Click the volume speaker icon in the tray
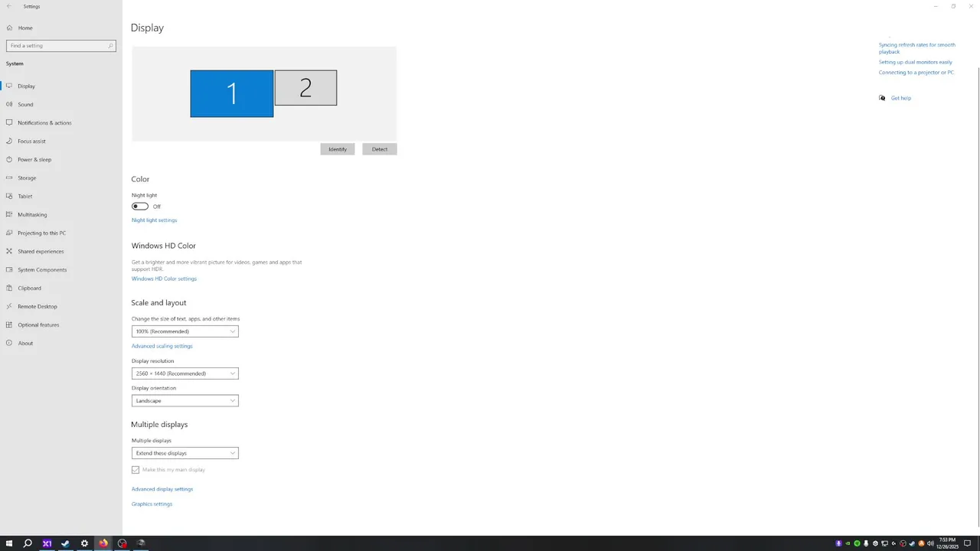Viewport: 980px width, 551px height. pyautogui.click(x=930, y=543)
